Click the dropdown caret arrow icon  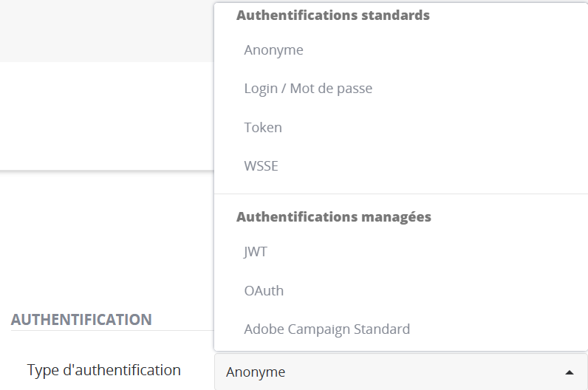[x=569, y=372]
